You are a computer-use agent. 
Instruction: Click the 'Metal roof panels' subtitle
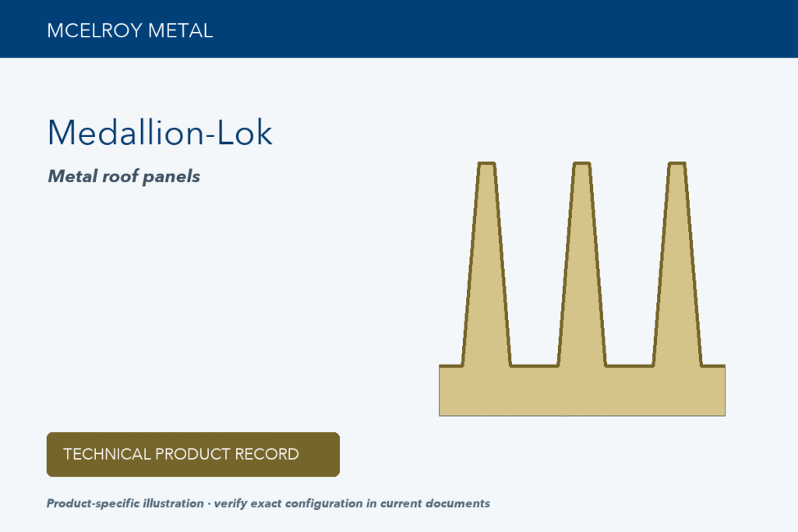[124, 177]
